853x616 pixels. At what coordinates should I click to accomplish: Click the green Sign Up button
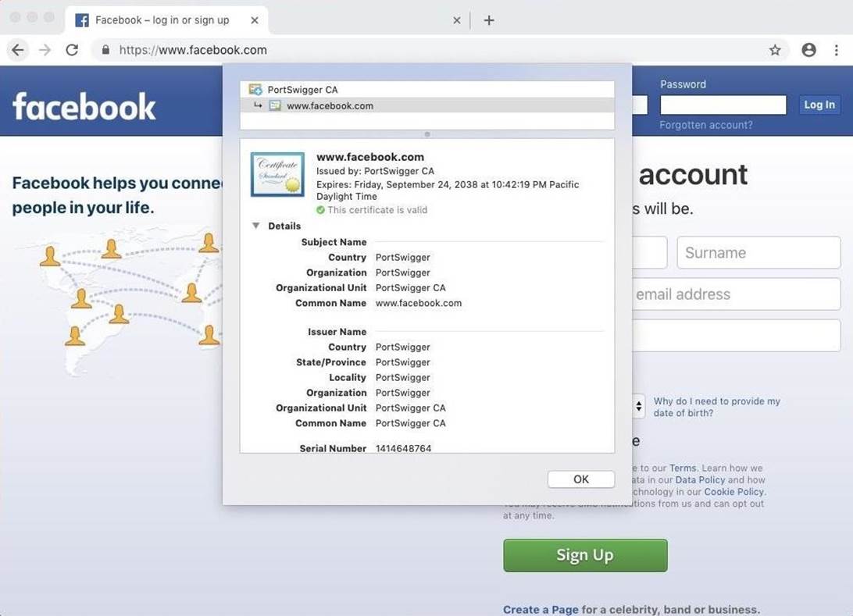tap(585, 555)
